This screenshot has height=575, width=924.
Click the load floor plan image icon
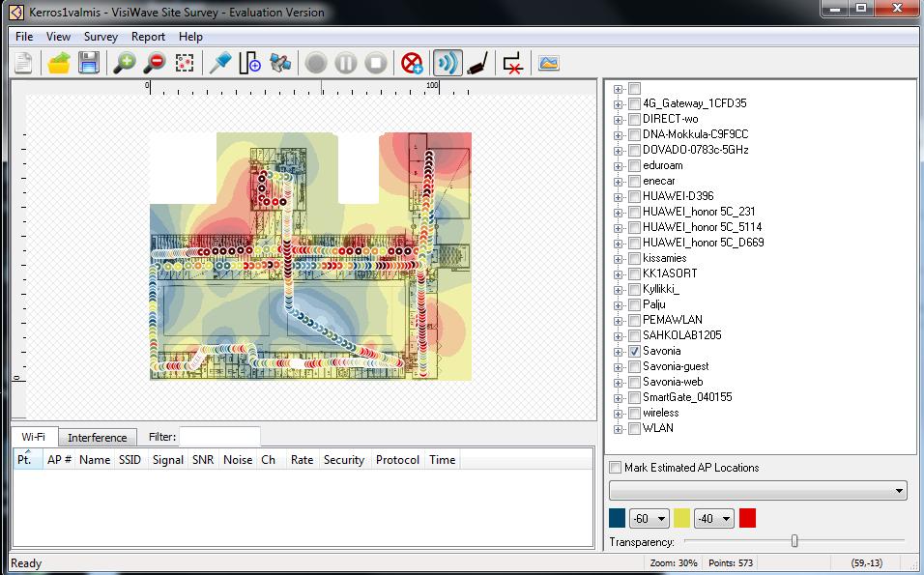[549, 63]
